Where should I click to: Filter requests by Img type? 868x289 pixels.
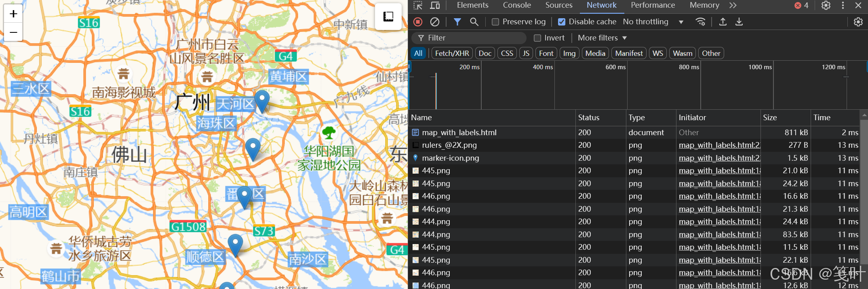pyautogui.click(x=569, y=53)
